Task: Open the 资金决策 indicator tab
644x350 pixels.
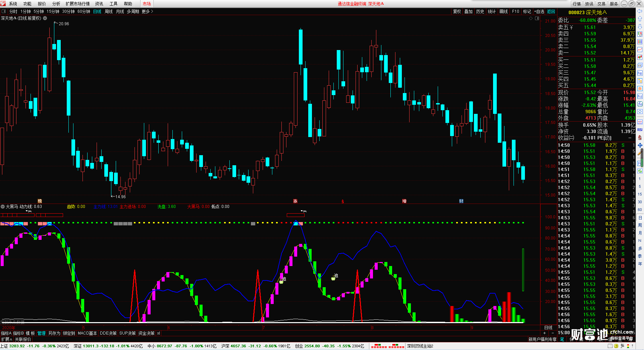Action: (146, 333)
